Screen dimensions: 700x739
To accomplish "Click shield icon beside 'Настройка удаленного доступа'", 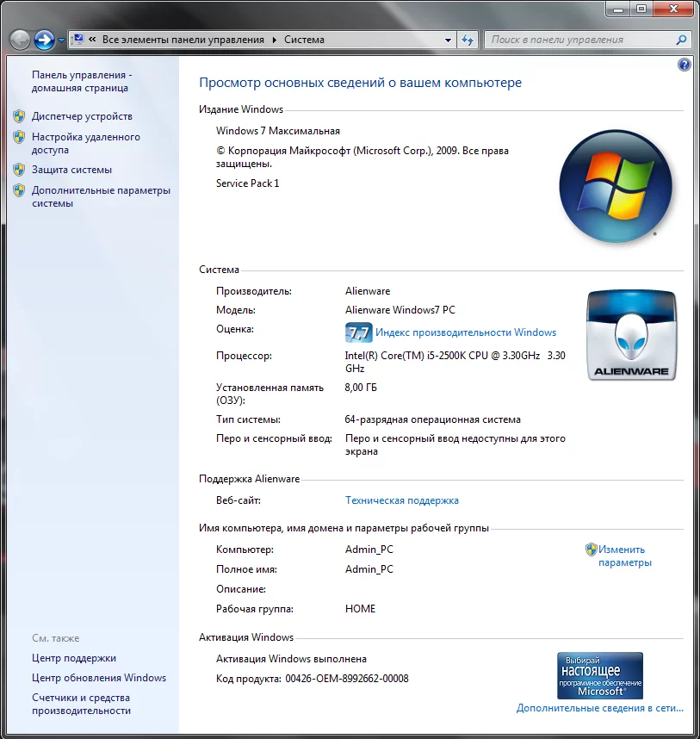I will [x=19, y=137].
